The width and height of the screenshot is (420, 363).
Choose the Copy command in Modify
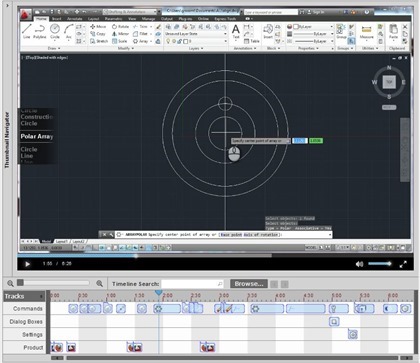(98, 34)
